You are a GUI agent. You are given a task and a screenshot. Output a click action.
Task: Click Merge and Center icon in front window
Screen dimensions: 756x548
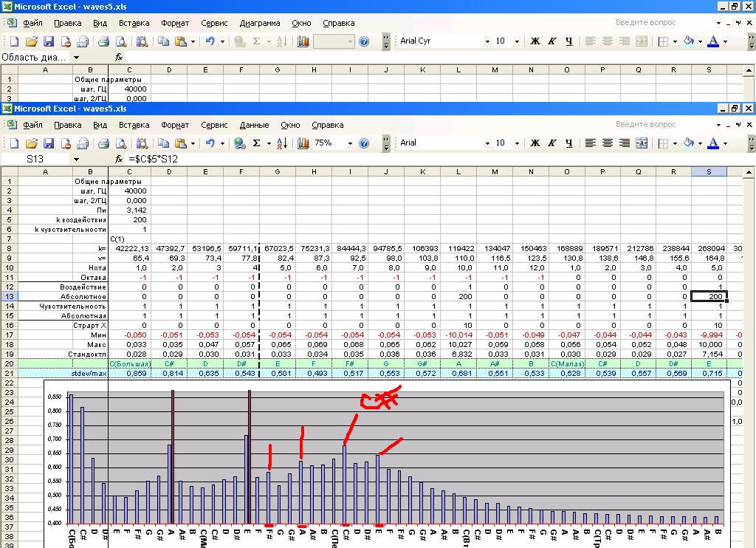pos(642,143)
